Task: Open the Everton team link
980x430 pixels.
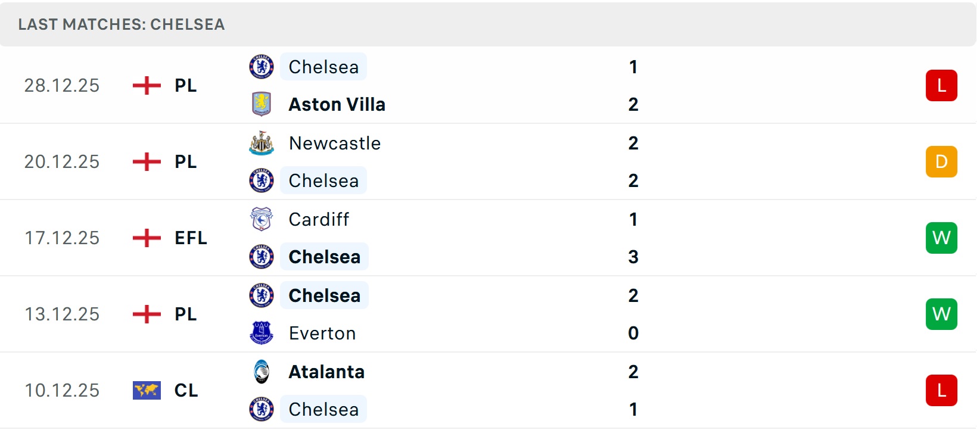Action: pyautogui.click(x=322, y=334)
